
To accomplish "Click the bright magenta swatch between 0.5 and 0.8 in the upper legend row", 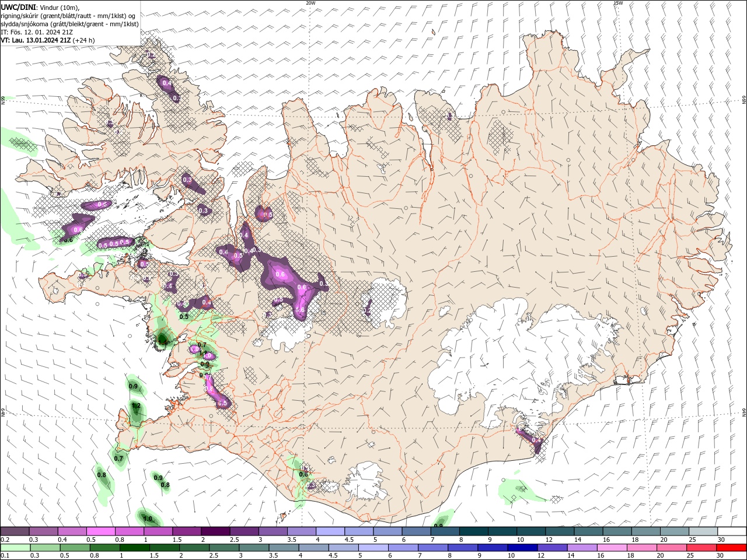I will tap(100, 531).
